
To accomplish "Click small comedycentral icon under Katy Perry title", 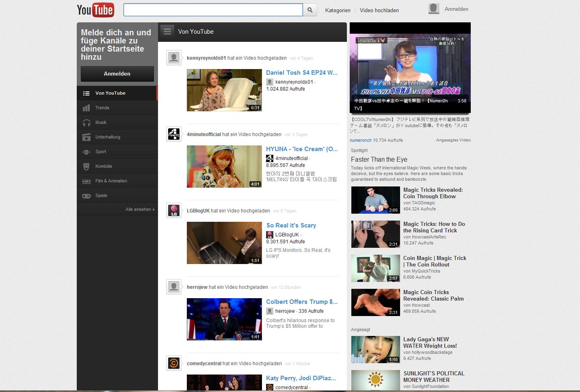I will click(270, 388).
